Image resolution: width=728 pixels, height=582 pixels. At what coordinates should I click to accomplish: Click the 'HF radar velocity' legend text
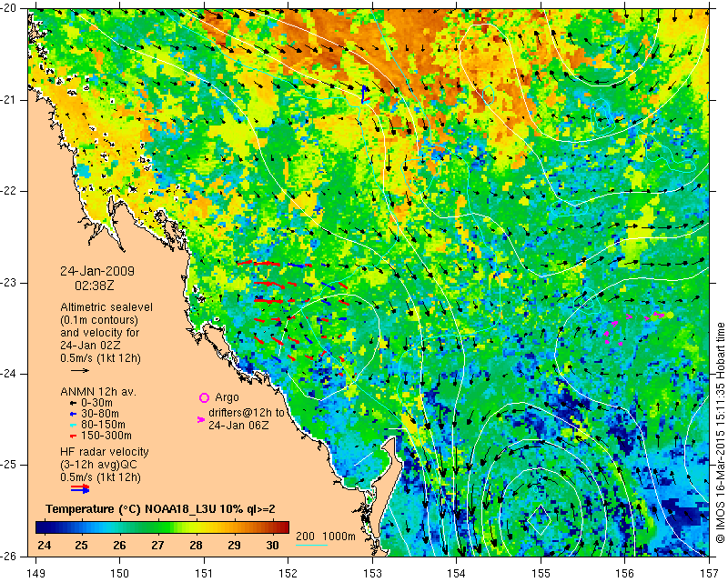coord(105,452)
